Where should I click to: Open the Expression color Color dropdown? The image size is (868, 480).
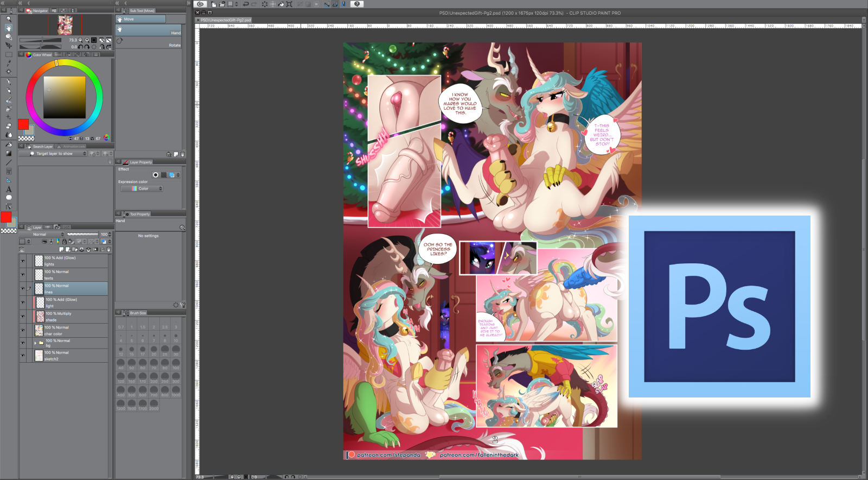point(141,188)
